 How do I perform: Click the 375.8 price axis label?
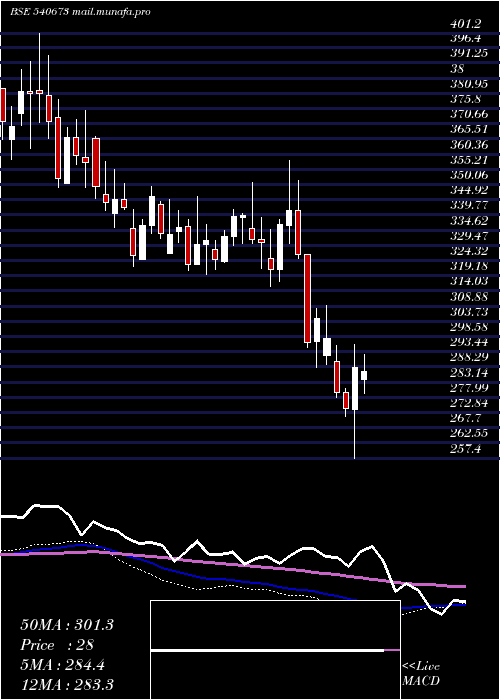click(466, 99)
